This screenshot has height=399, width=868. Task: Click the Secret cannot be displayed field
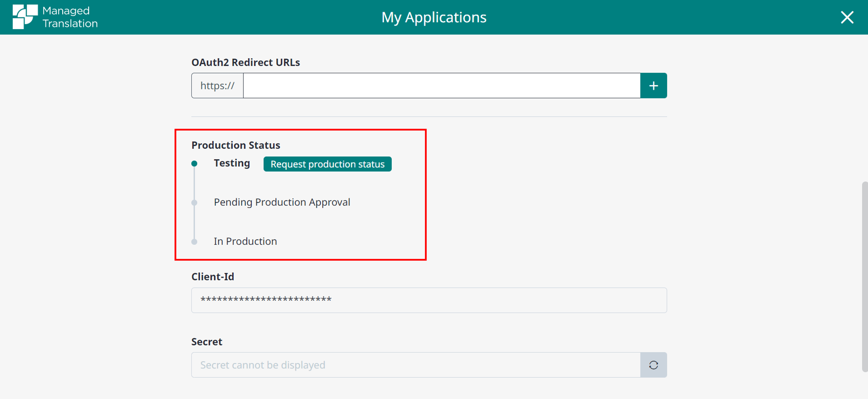coord(416,365)
